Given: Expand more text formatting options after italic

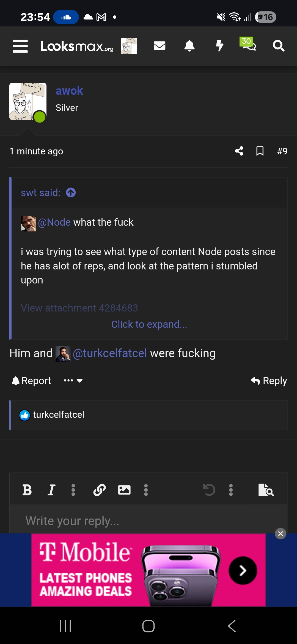Looking at the screenshot, I should pyautogui.click(x=73, y=490).
